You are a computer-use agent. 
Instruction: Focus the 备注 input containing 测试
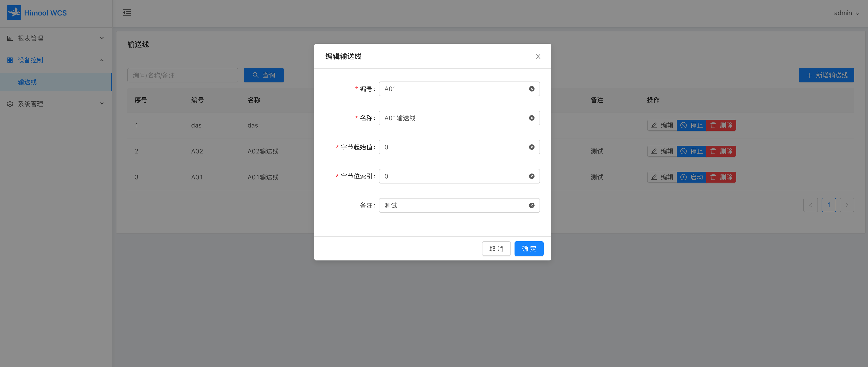(x=459, y=205)
